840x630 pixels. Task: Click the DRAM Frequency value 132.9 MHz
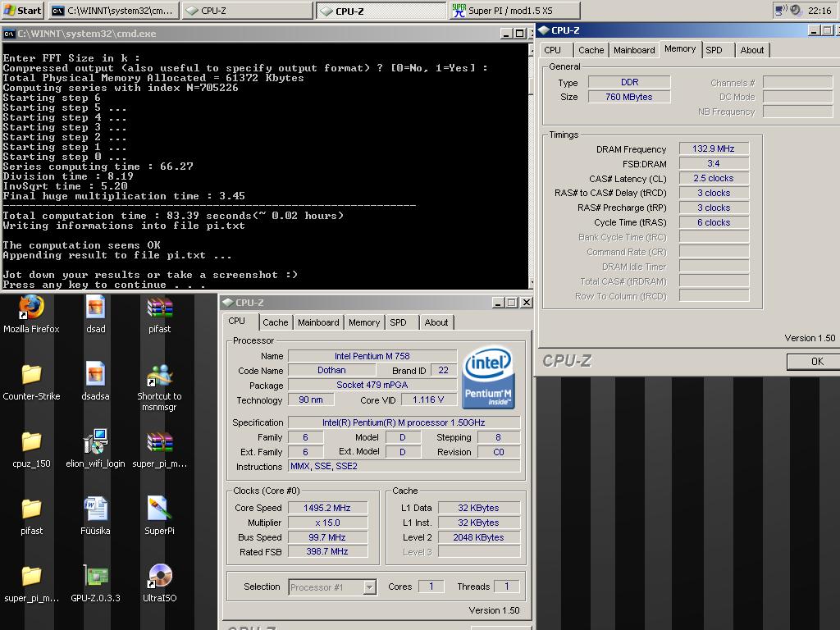click(x=713, y=149)
